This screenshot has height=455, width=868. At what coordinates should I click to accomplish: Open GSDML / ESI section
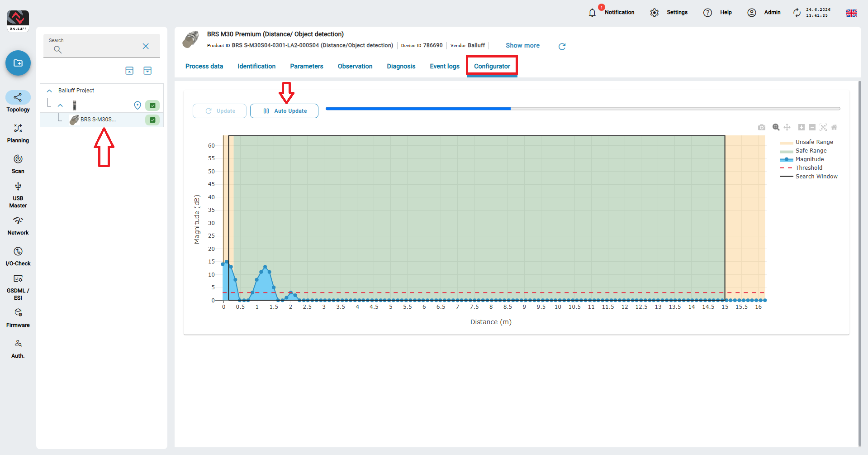18,287
